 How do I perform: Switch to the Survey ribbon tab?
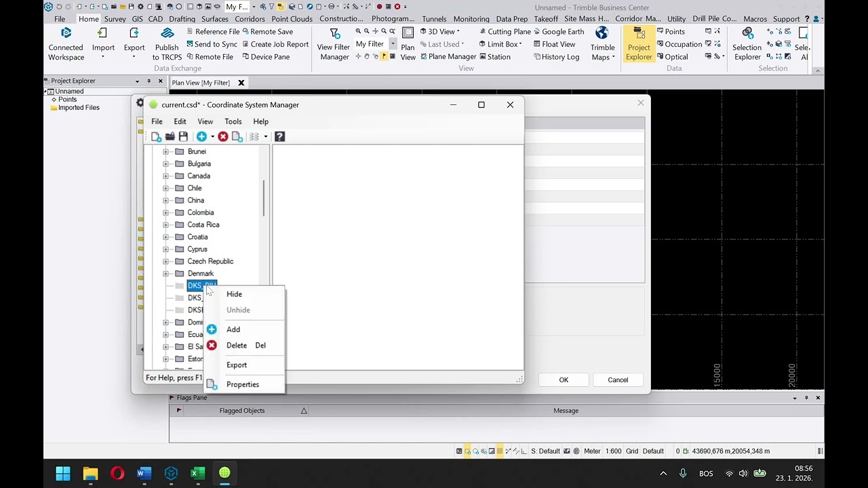115,19
